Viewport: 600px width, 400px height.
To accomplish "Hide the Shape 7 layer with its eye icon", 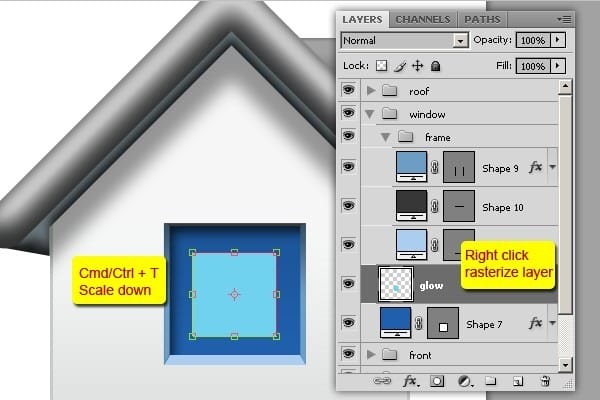I will 349,323.
